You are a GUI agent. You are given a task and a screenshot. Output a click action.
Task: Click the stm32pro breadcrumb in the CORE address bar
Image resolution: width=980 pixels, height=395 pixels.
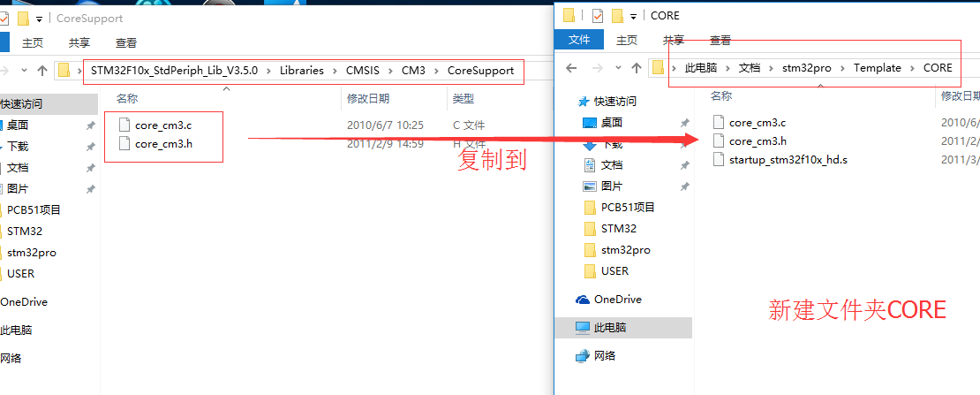pos(807,68)
